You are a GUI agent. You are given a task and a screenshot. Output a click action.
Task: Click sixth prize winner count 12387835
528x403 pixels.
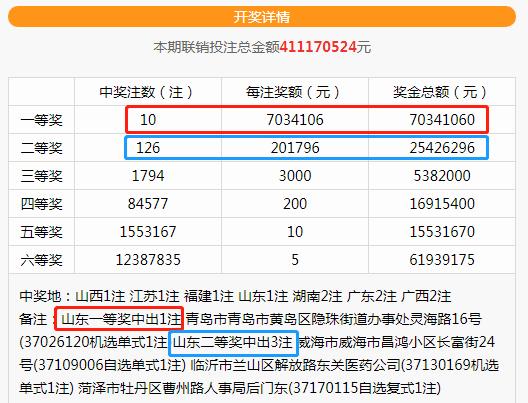pos(148,260)
